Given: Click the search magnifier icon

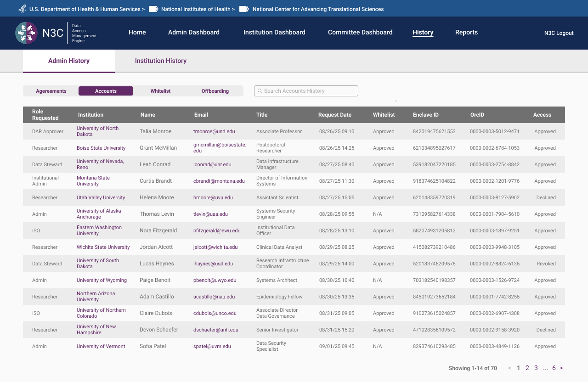Looking at the screenshot, I should pyautogui.click(x=260, y=91).
